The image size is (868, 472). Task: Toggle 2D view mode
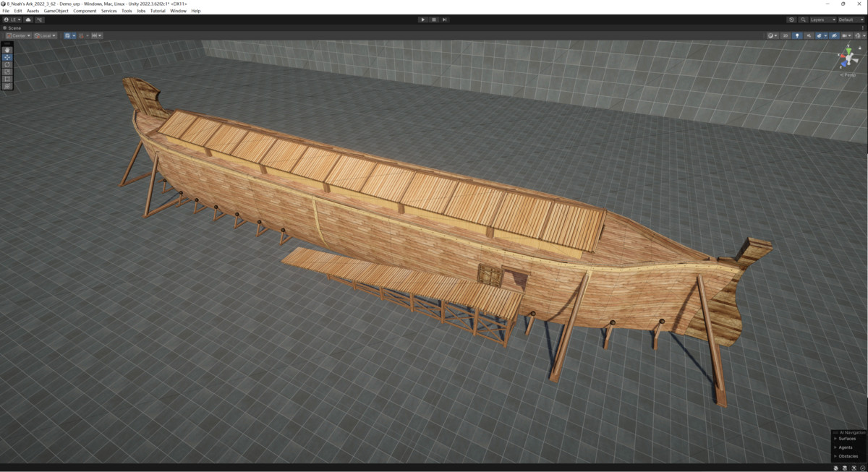click(x=785, y=35)
